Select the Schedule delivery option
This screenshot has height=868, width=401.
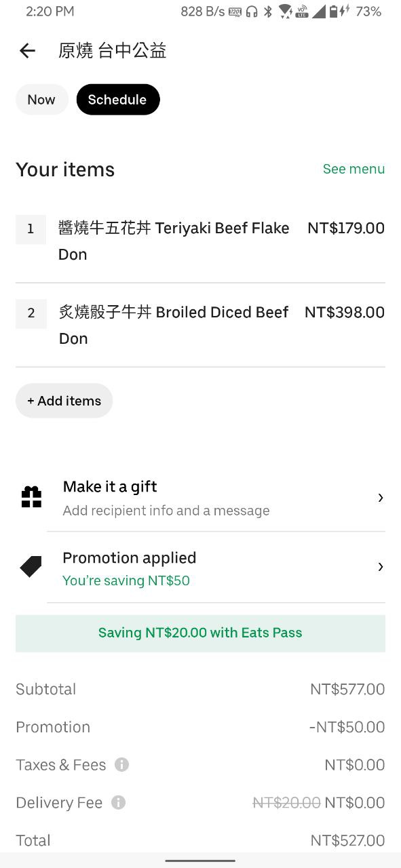point(117,100)
